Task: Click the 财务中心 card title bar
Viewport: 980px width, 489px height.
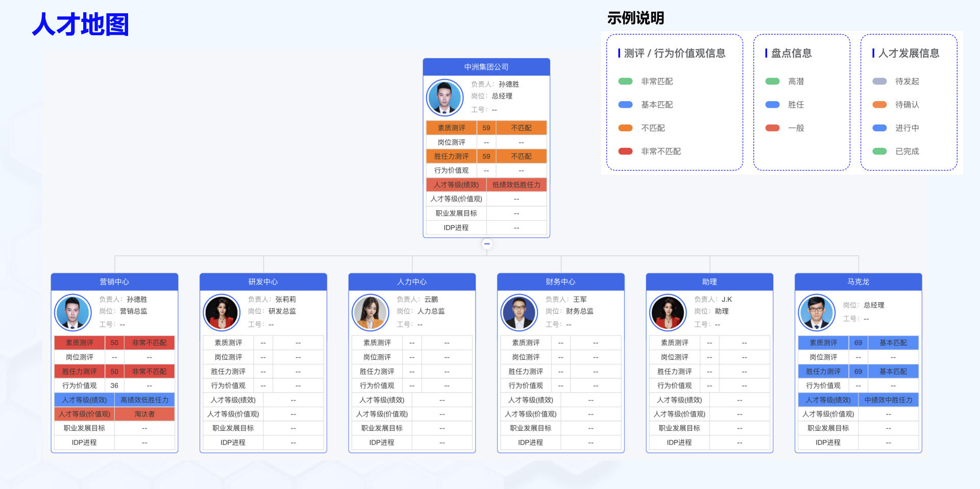Action: coord(560,281)
